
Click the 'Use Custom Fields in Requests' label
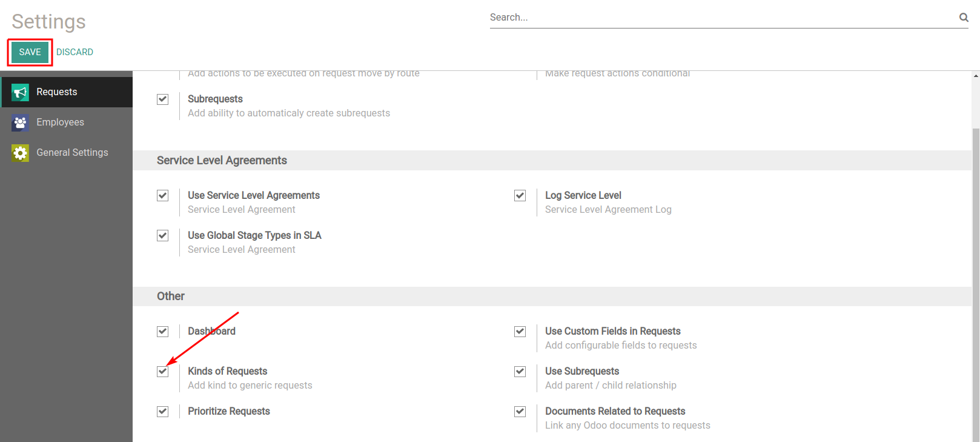(x=612, y=331)
